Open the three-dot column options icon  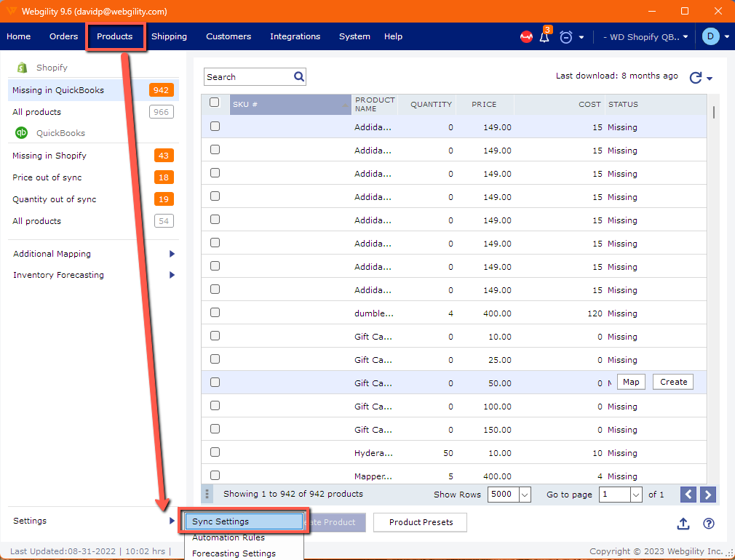(207, 494)
